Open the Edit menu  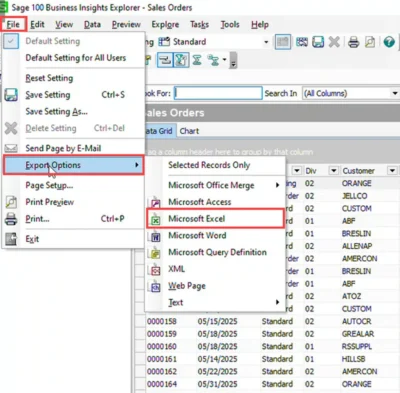(37, 24)
